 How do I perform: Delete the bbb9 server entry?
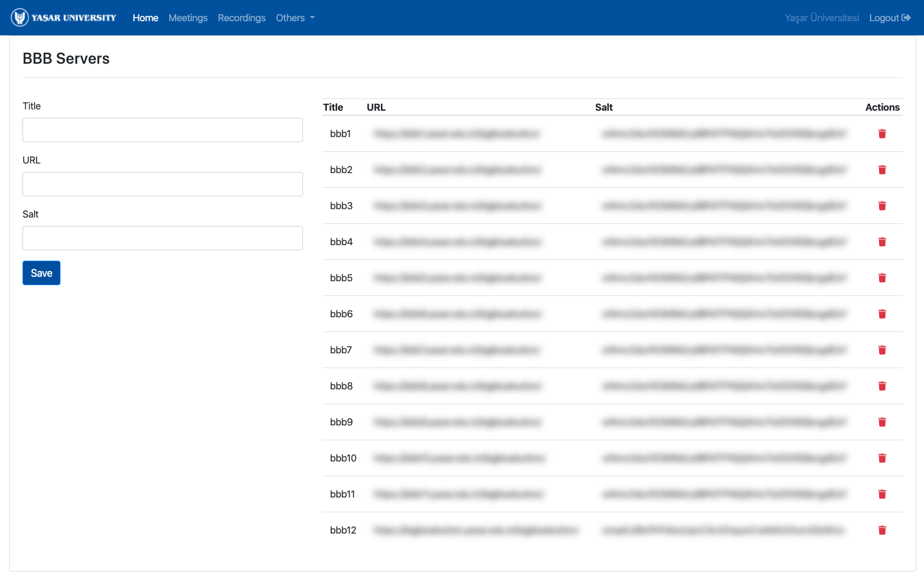pos(882,422)
